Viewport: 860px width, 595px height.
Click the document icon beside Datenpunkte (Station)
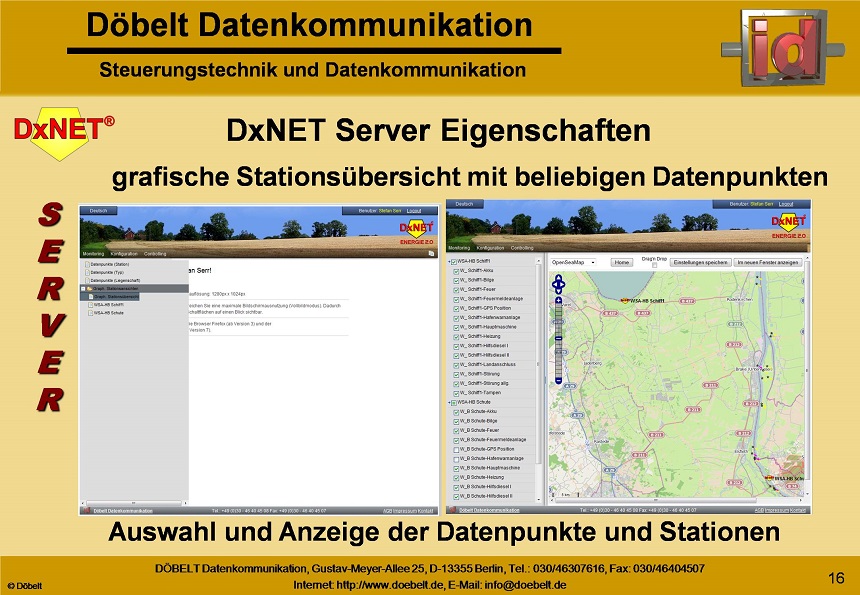(87, 264)
